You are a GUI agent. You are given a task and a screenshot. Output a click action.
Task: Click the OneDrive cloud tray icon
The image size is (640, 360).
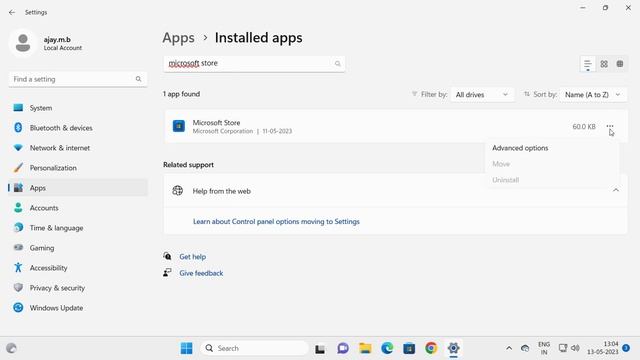pyautogui.click(x=525, y=348)
